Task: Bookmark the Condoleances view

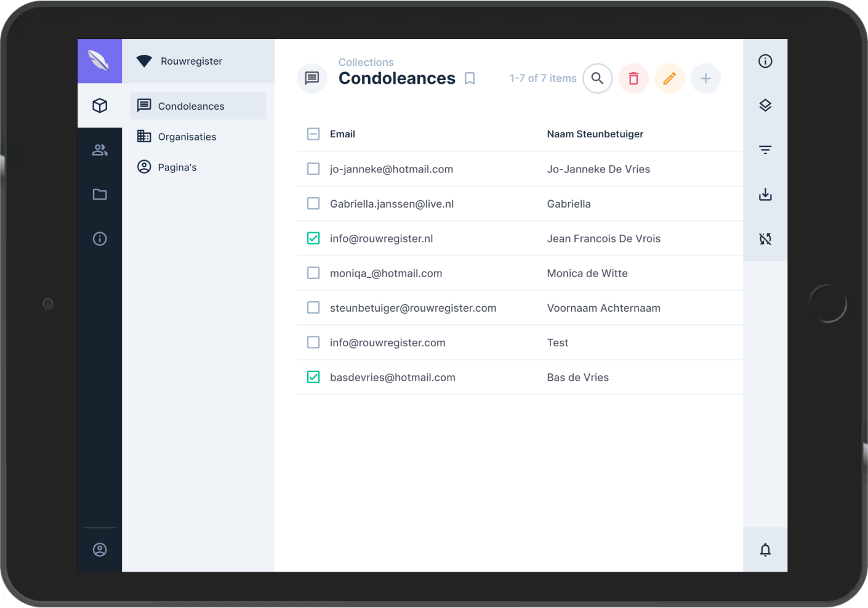Action: click(469, 78)
